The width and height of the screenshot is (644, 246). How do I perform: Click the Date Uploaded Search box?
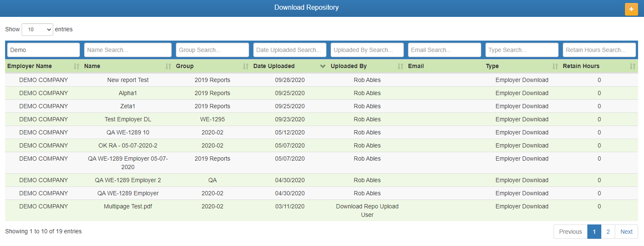point(290,50)
